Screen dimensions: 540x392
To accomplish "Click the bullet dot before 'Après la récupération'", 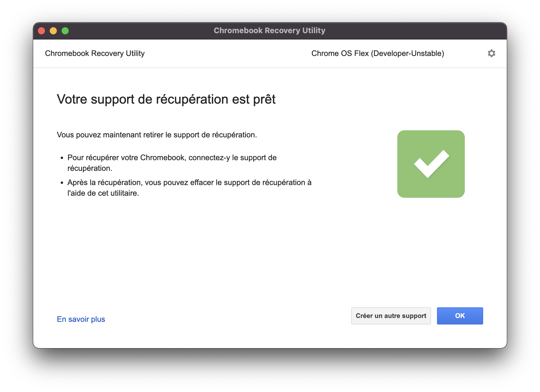I will pyautogui.click(x=62, y=183).
